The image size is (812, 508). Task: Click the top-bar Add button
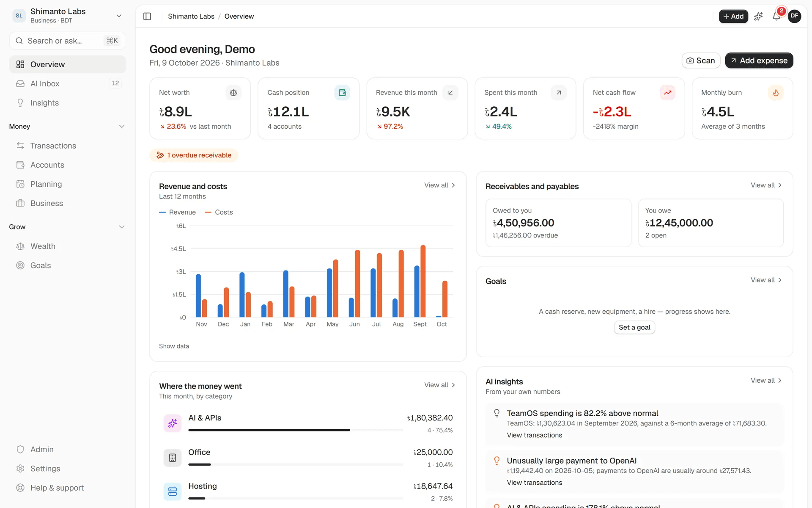[x=733, y=17]
